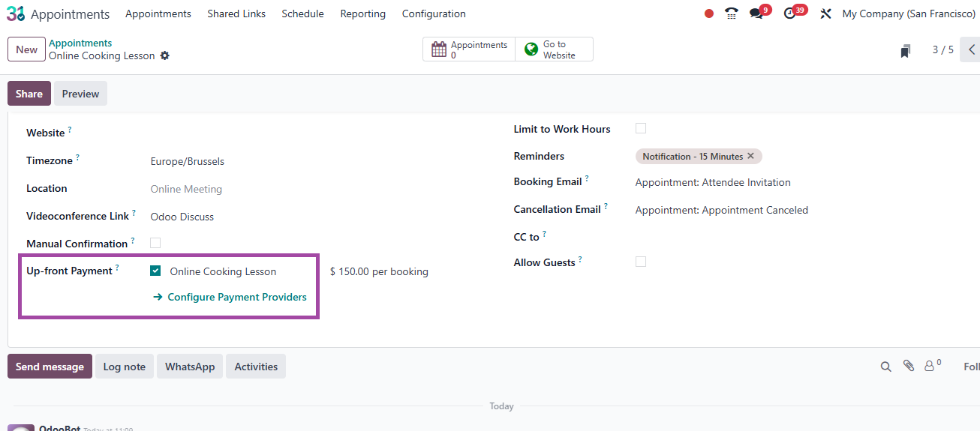Click the debug tools wrench icon
This screenshot has height=431, width=980.
coord(825,13)
